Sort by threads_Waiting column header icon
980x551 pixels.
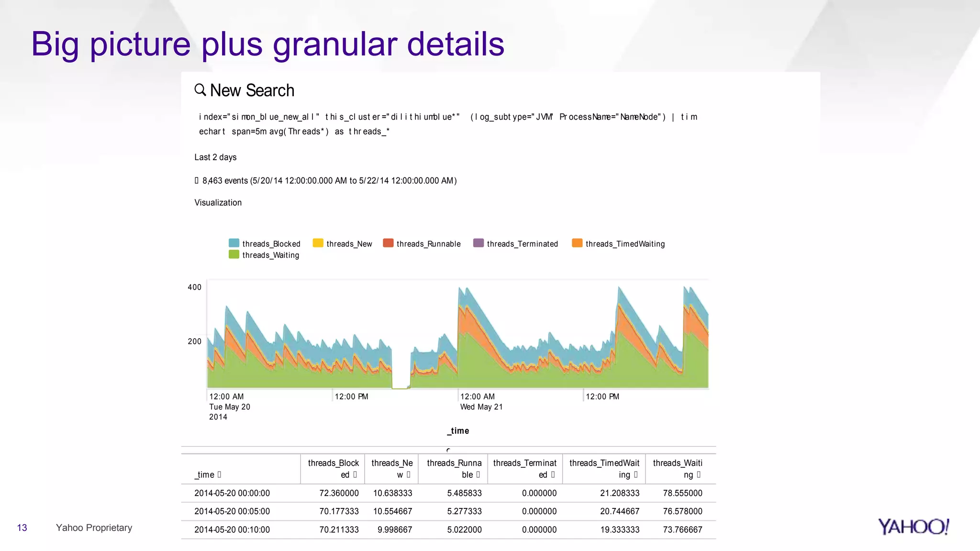coord(699,474)
